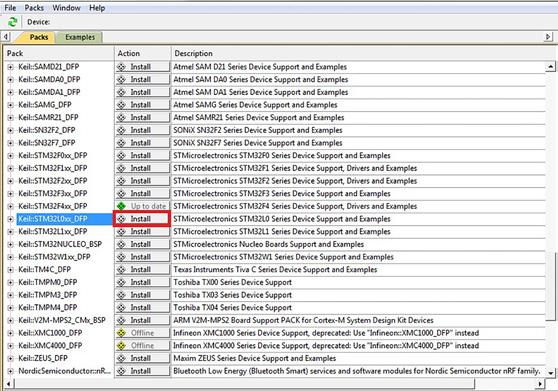
Task: Install the Keil::STM32L1xx_DFP pack
Action: 142,232
